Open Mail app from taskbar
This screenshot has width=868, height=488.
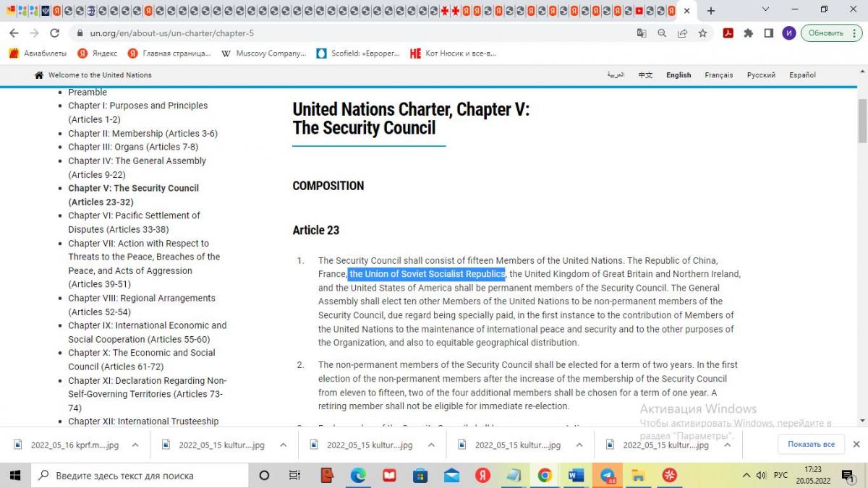pyautogui.click(x=452, y=475)
